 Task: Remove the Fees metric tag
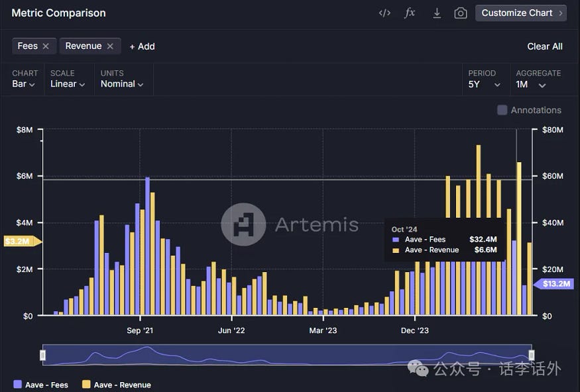coord(46,46)
